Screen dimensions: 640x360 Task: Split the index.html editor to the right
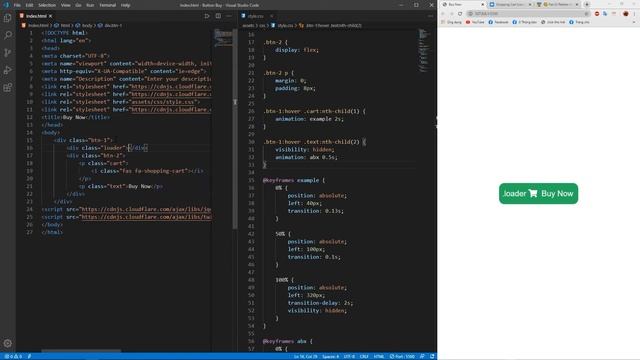(218, 16)
